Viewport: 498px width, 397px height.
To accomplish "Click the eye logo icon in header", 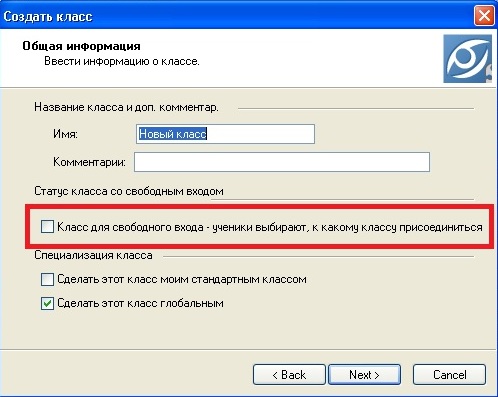I will pos(467,59).
